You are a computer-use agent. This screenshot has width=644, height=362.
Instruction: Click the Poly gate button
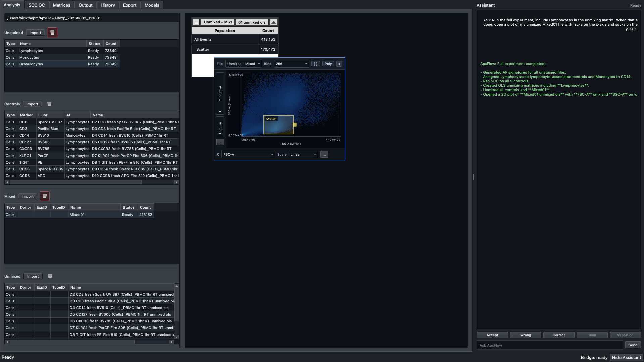click(x=328, y=64)
